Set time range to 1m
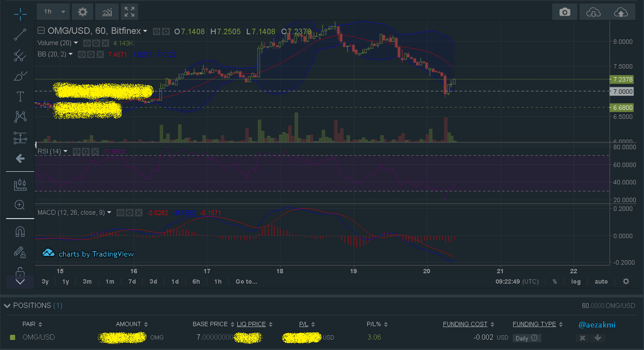The image size is (644, 350). point(110,281)
